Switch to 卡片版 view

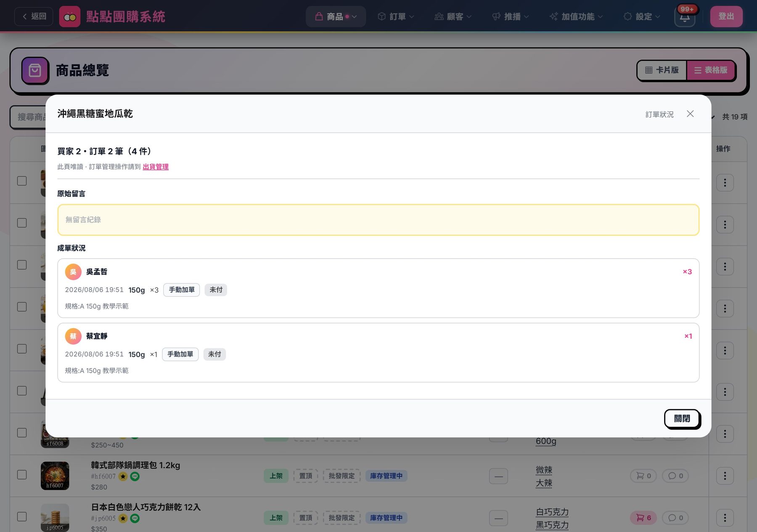[662, 70]
